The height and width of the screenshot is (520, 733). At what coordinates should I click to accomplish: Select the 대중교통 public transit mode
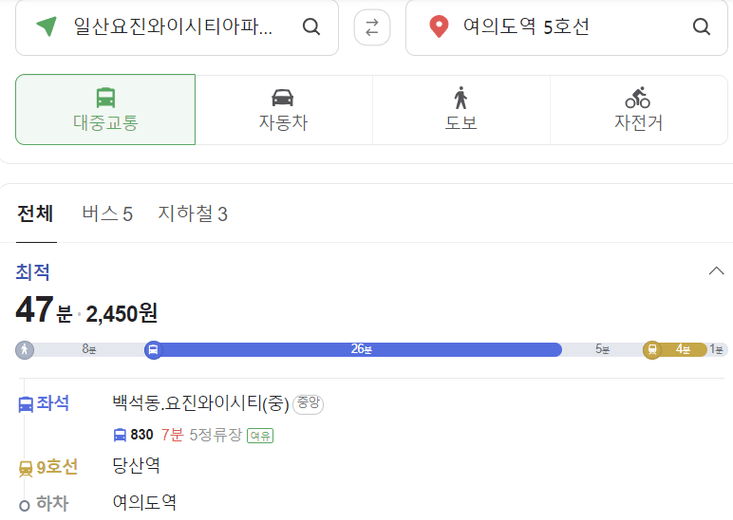point(106,109)
